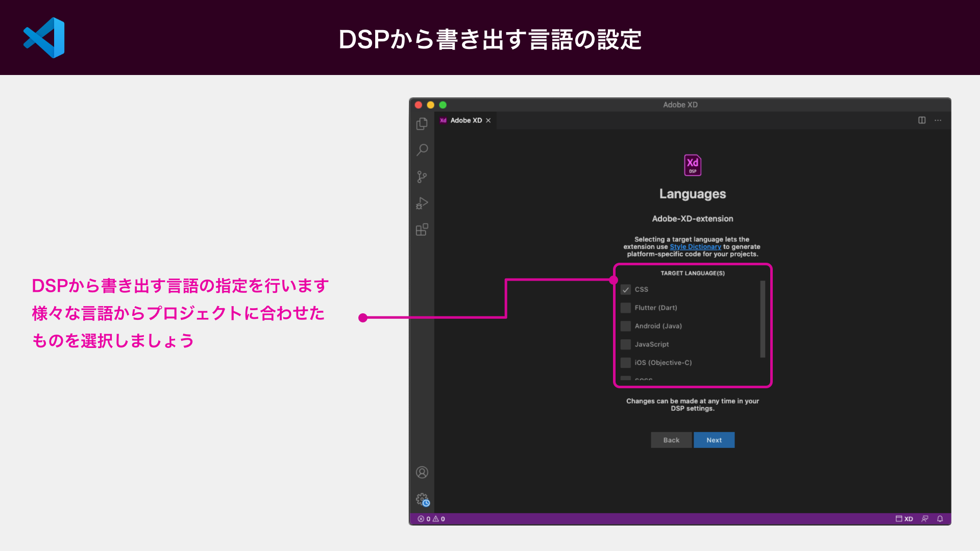
Task: Open Run and Debug view icon
Action: (422, 203)
